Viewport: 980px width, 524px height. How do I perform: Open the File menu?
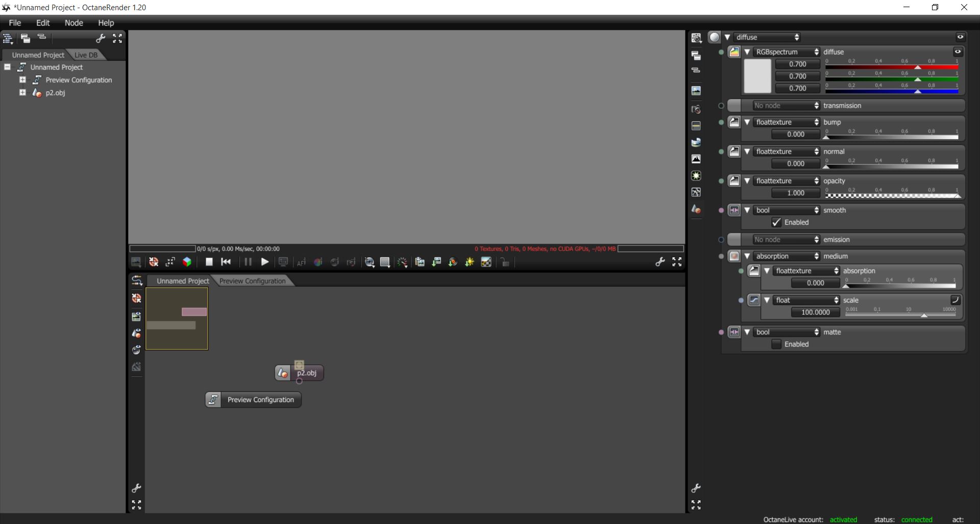pos(15,23)
